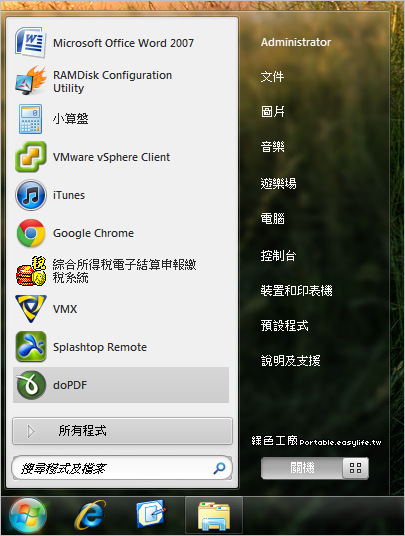The height and width of the screenshot is (536, 405).
Task: Select RAMDisk Configuration Utility text label
Action: tap(112, 81)
